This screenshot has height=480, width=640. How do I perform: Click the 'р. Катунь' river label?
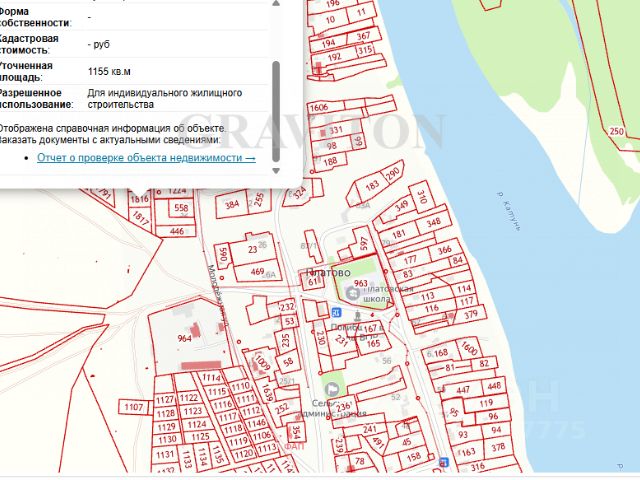click(509, 211)
